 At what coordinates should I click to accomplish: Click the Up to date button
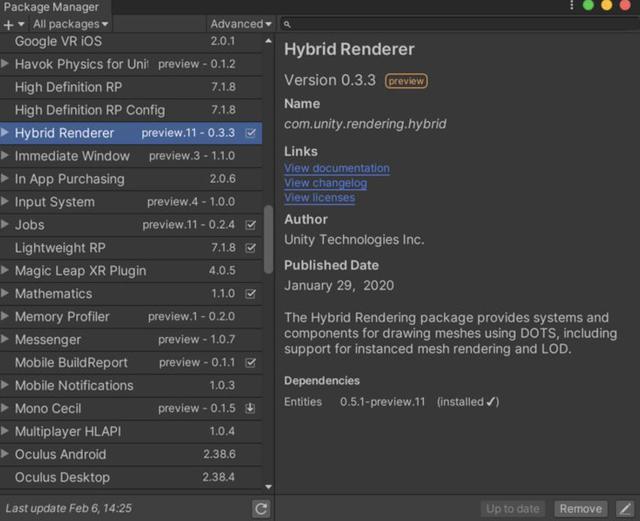click(513, 509)
